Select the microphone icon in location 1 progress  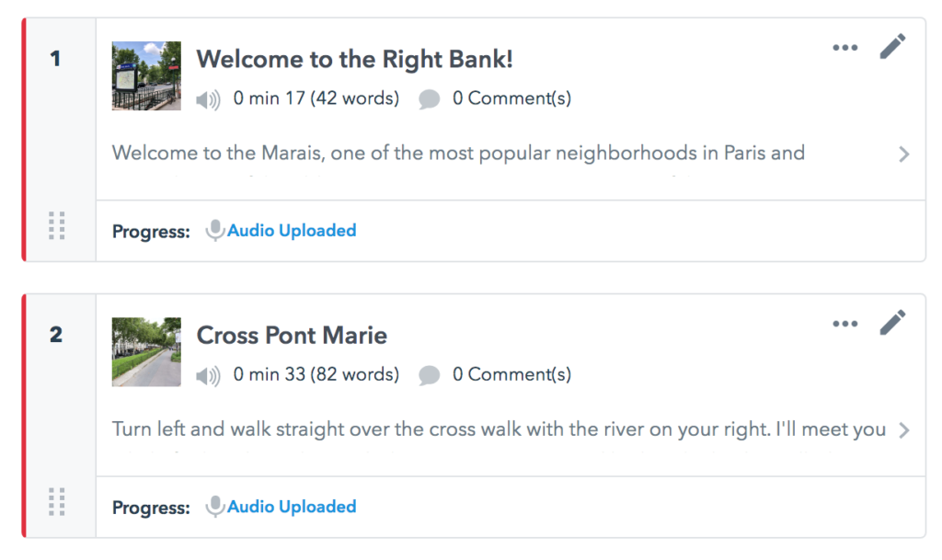[214, 231]
